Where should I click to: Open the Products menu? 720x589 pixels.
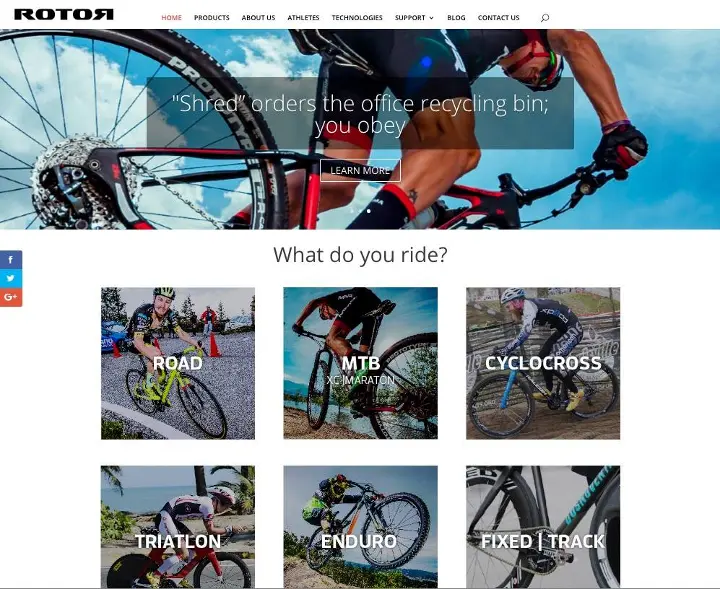[x=212, y=17]
